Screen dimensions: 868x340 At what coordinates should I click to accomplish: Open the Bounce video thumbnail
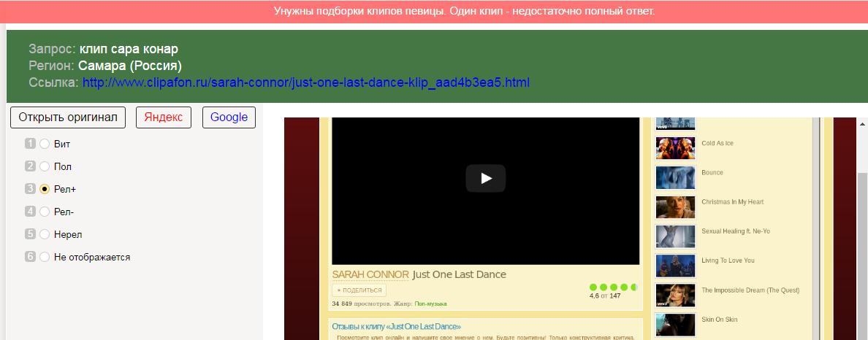pyautogui.click(x=675, y=177)
